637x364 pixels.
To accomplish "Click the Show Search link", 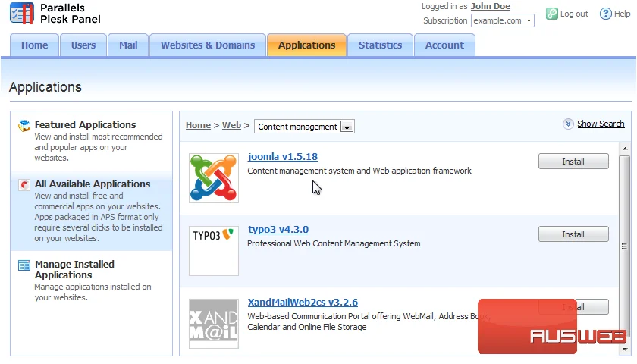I will 601,124.
